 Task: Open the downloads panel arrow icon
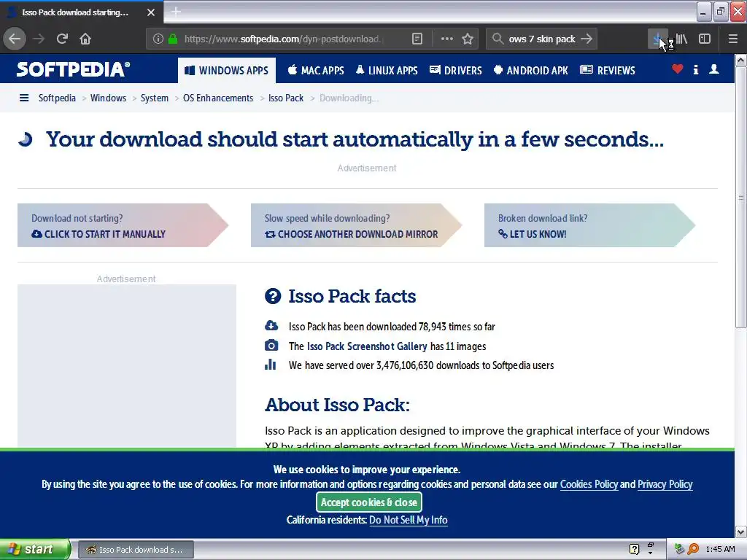click(x=657, y=39)
